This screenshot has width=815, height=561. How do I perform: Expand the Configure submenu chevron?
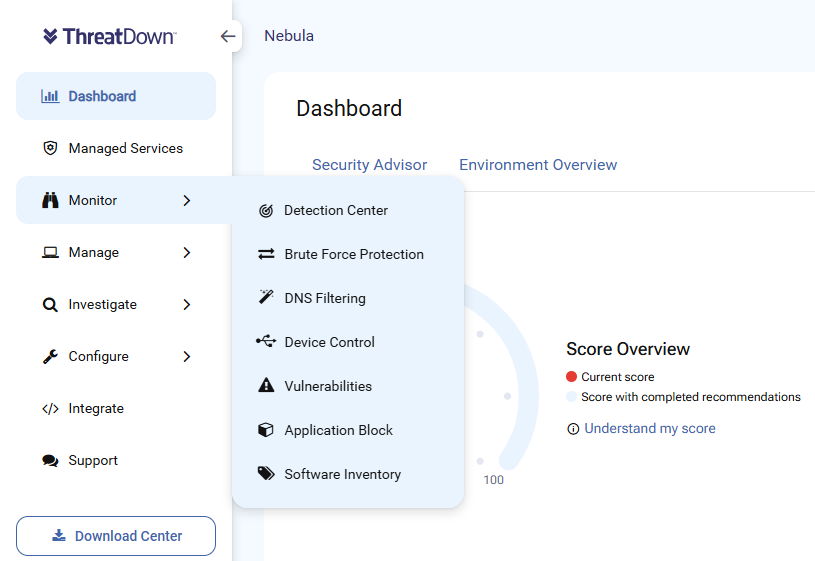coord(187,357)
